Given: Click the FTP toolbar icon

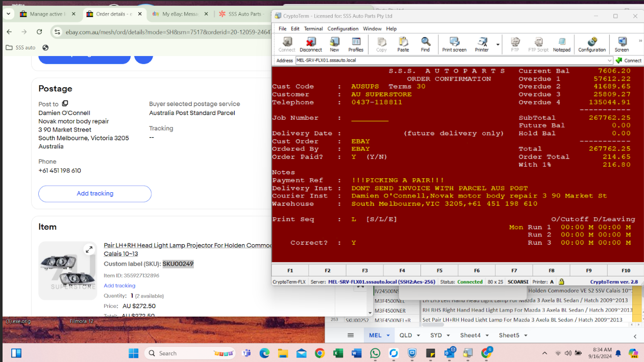Looking at the screenshot, I should [515, 44].
